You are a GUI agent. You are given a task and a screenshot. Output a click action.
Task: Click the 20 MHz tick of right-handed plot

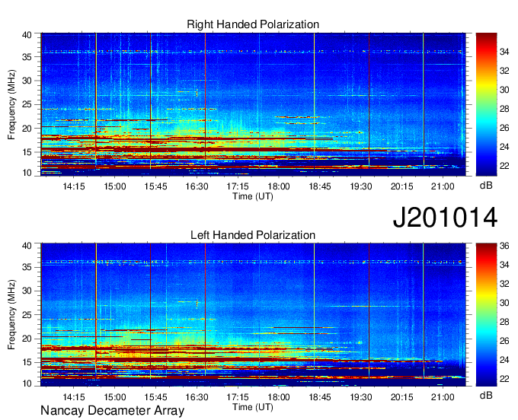point(27,129)
